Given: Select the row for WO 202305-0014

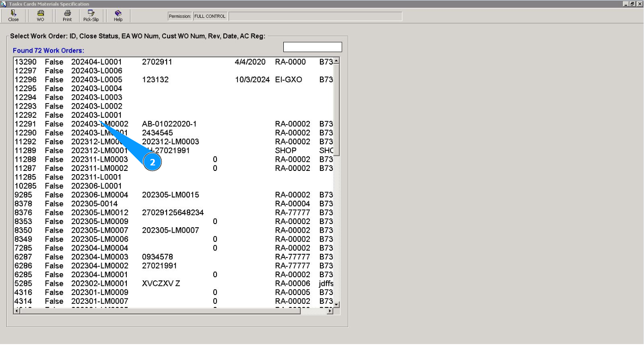Looking at the screenshot, I should click(x=173, y=204).
